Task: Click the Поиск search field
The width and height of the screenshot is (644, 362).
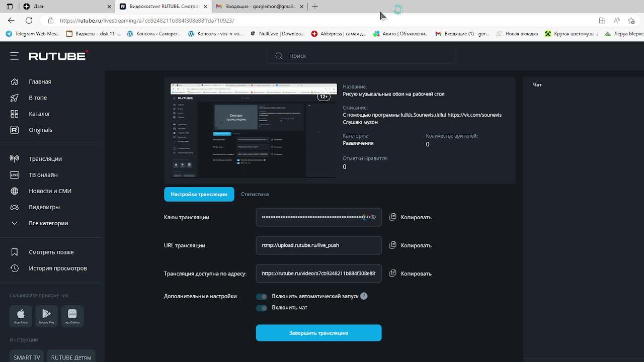Action: tap(361, 56)
